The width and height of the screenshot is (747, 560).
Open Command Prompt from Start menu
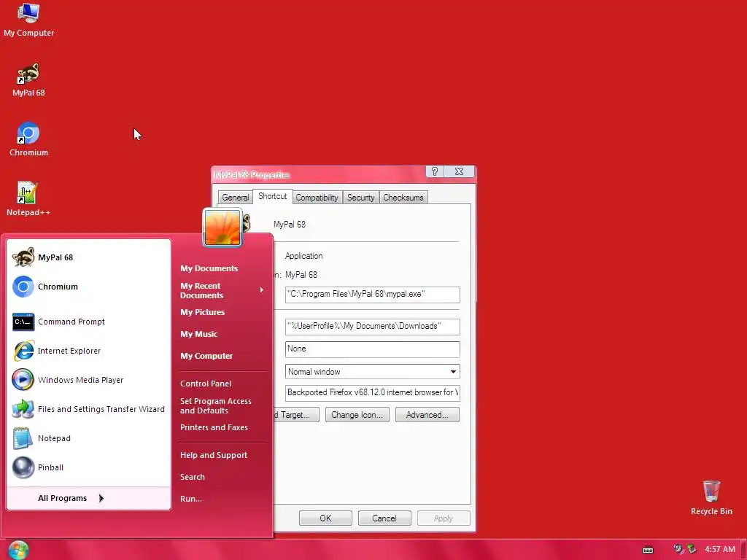click(89, 322)
